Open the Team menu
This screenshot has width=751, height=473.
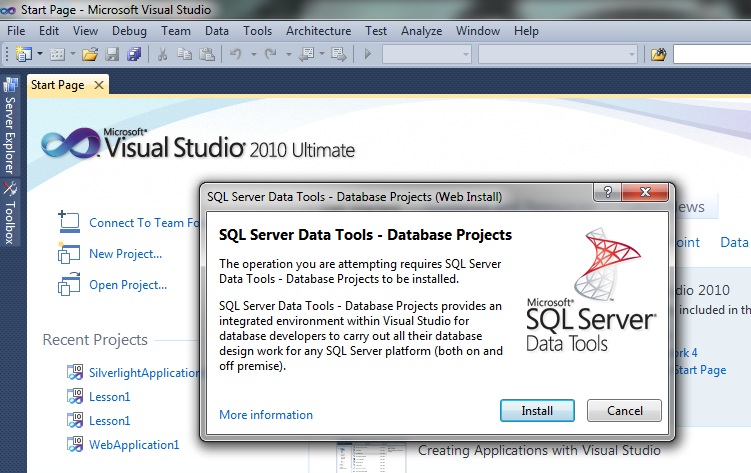pyautogui.click(x=176, y=31)
